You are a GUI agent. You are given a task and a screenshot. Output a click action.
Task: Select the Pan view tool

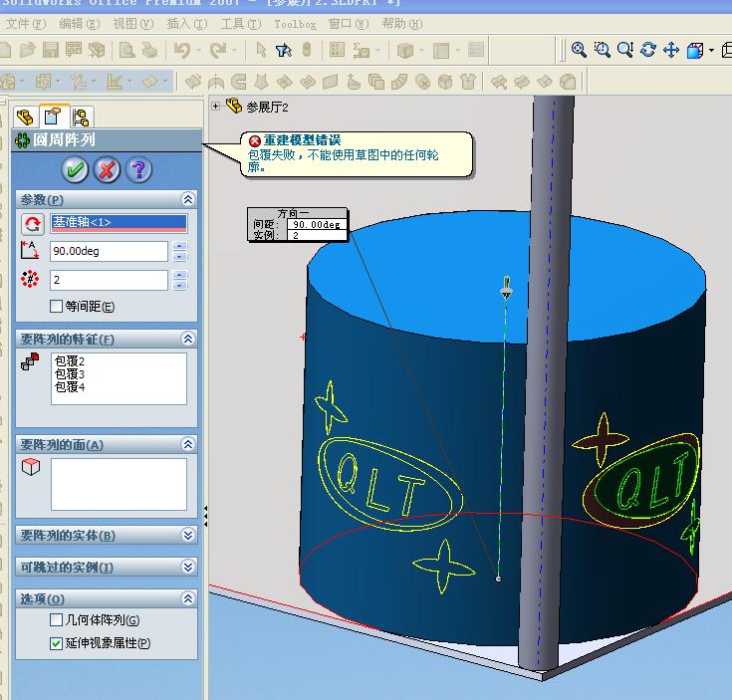tap(671, 50)
